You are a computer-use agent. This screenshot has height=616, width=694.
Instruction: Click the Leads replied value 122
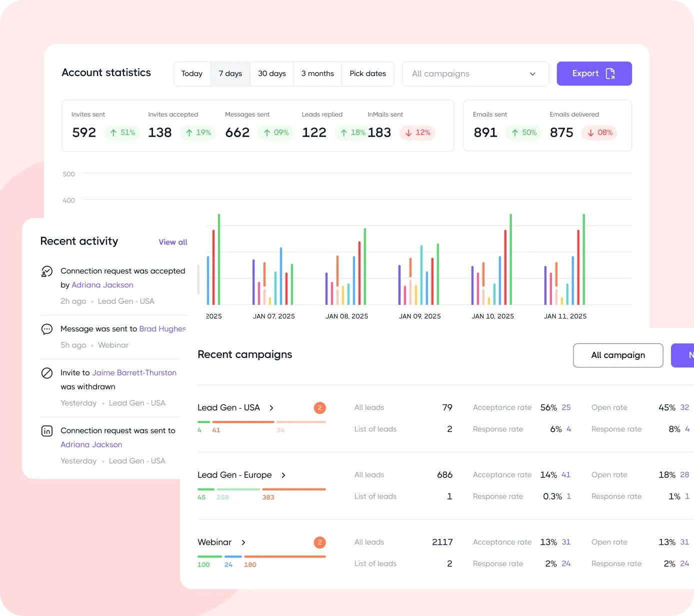[x=314, y=132]
